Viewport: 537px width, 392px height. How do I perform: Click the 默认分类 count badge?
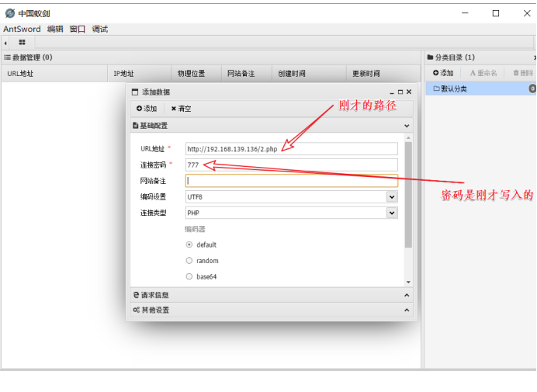[x=532, y=88]
